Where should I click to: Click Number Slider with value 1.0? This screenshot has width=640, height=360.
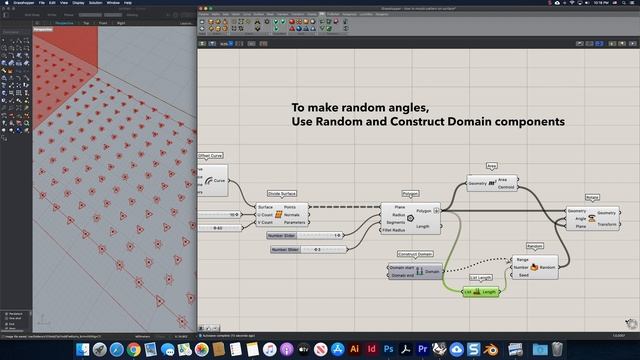coord(305,236)
